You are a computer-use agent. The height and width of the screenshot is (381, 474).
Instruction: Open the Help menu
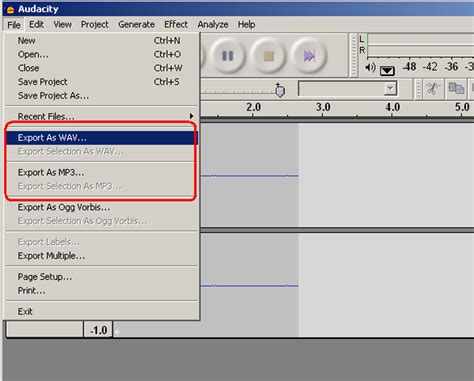(x=246, y=24)
